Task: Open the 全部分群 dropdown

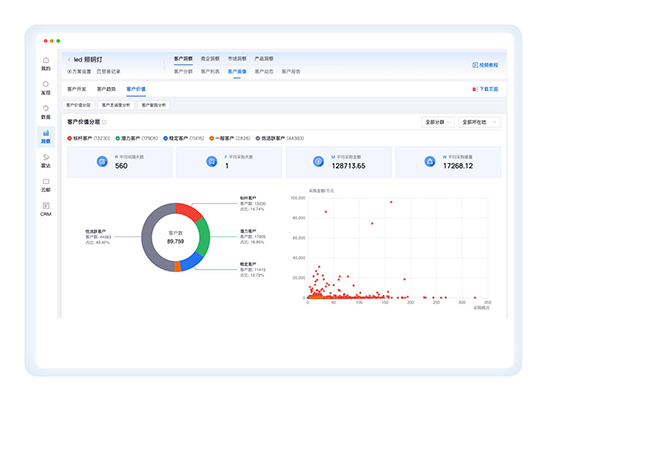Action: [437, 122]
